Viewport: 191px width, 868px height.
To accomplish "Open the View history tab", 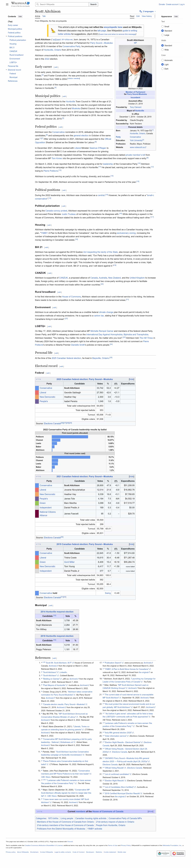I will (x=147, y=16).
